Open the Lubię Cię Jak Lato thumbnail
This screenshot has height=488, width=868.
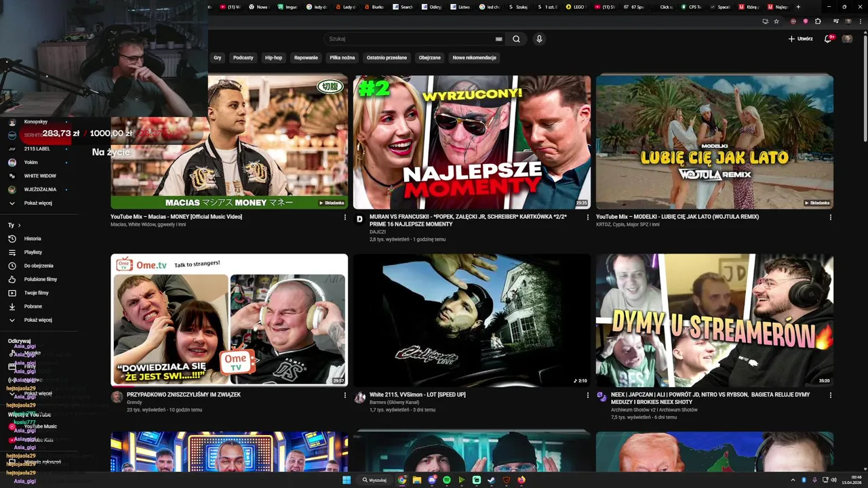(715, 142)
